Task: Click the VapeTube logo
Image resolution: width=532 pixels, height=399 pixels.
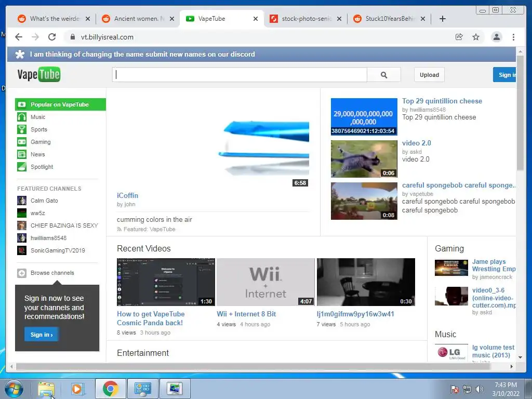Action: (38, 75)
